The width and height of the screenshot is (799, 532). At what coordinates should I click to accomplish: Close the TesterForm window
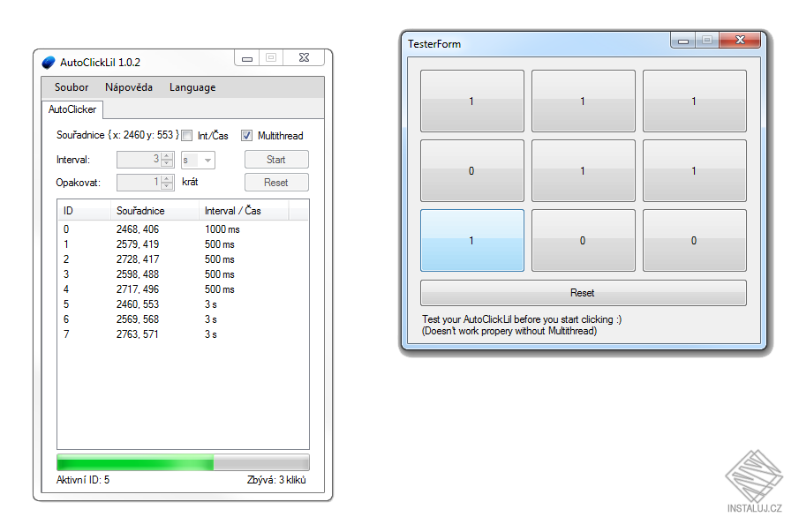point(740,40)
